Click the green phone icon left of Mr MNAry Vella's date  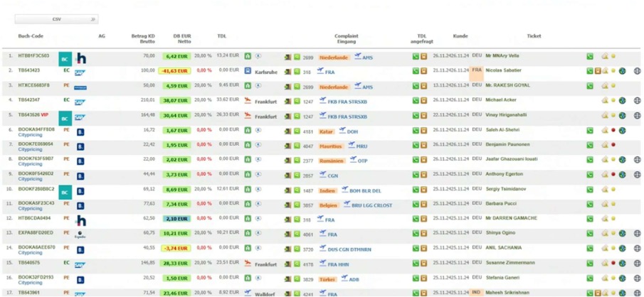tap(416, 56)
